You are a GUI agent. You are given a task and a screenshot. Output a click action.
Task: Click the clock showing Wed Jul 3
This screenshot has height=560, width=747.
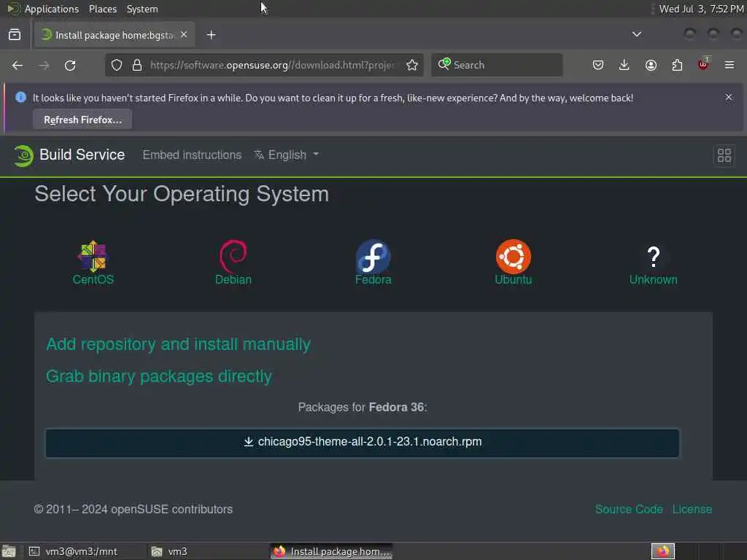coord(701,9)
